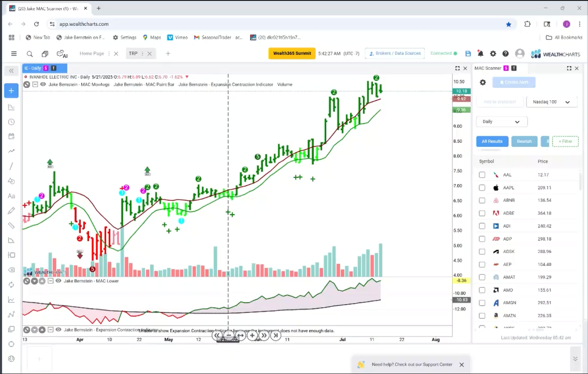The height and width of the screenshot is (374, 588).
Task: Maximize the MAC Scanner panel
Action: click(x=569, y=68)
